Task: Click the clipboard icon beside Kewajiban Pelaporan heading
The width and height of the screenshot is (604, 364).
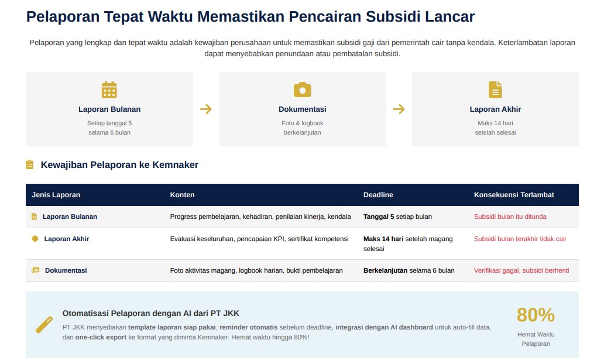Action: tap(30, 165)
